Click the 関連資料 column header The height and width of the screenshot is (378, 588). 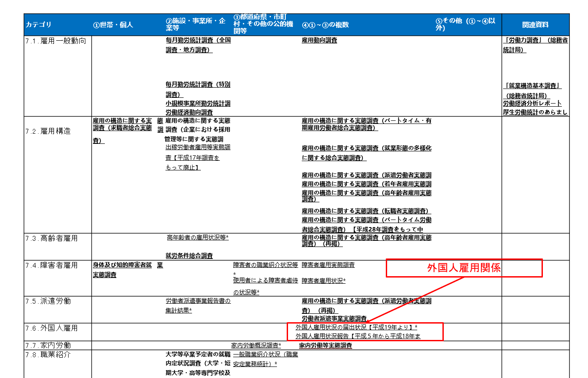[535, 25]
